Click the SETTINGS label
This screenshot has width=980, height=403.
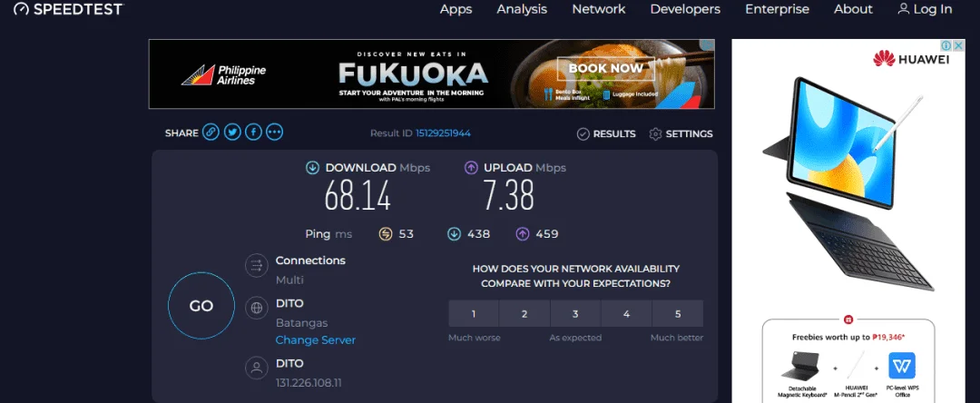coord(690,133)
